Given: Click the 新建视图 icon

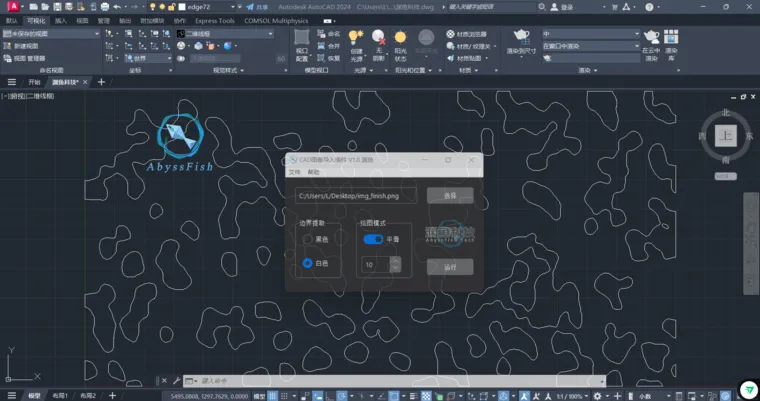Looking at the screenshot, I should 7,46.
